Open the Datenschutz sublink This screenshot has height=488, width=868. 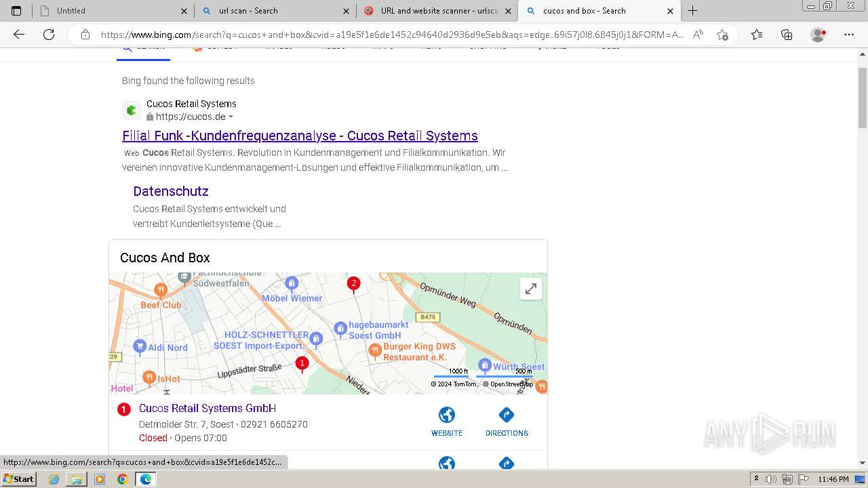[x=171, y=191]
